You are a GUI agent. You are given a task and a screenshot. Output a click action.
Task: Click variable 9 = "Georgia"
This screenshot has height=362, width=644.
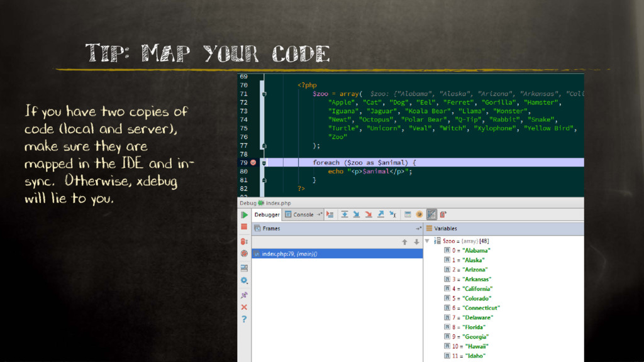click(x=467, y=337)
